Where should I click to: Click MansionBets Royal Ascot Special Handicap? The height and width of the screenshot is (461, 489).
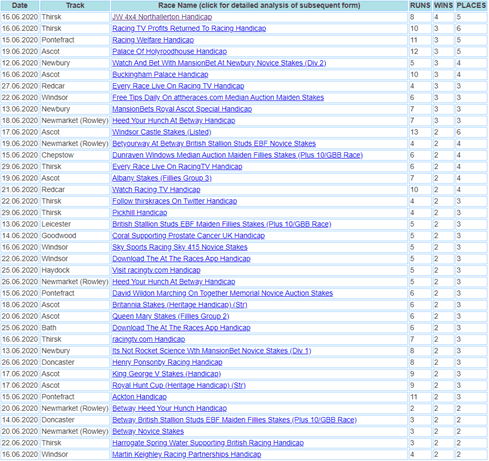pos(182,109)
